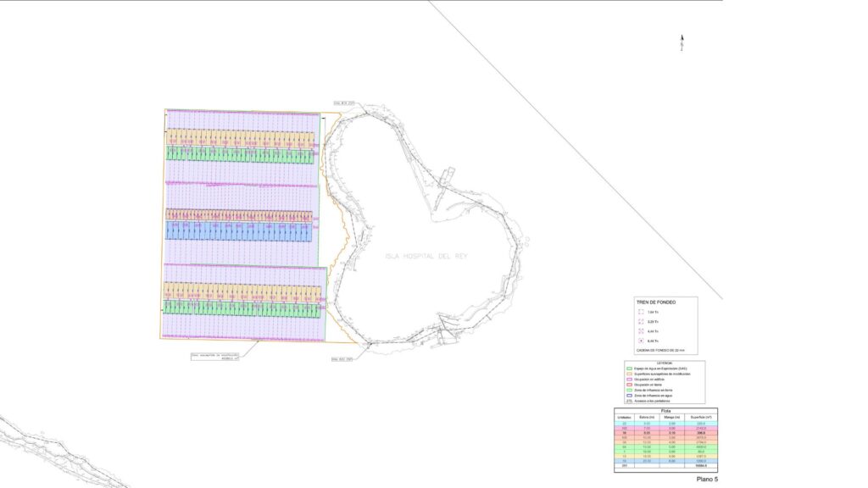Viewport: 868px width, 488px height.
Task: Select the 3.29 Tn anchor symbol
Action: [639, 322]
